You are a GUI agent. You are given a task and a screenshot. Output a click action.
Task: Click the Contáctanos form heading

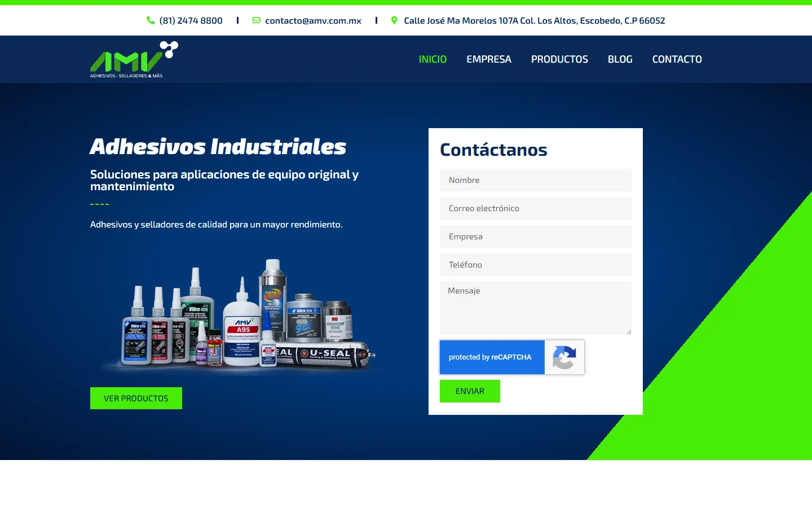pyautogui.click(x=493, y=150)
